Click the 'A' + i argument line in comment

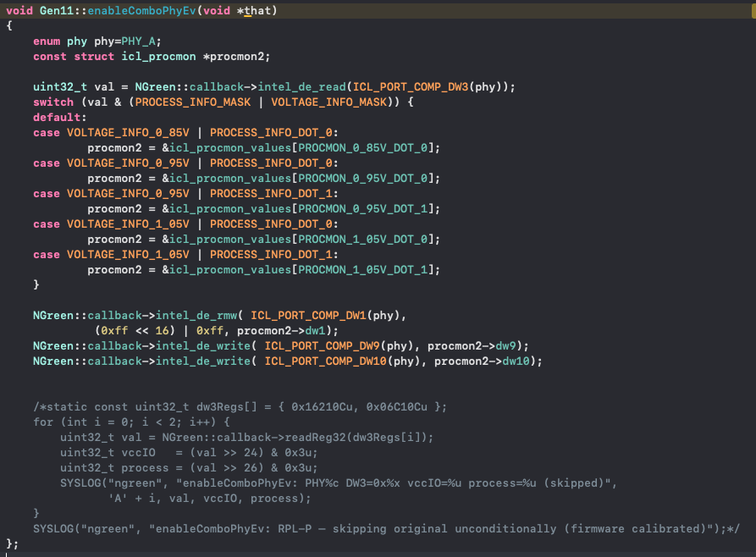[210, 499]
